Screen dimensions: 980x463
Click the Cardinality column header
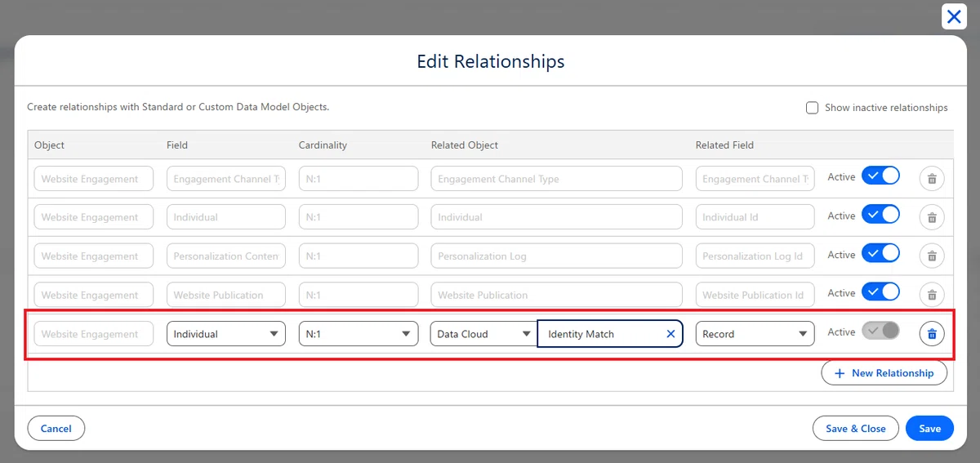pyautogui.click(x=323, y=145)
